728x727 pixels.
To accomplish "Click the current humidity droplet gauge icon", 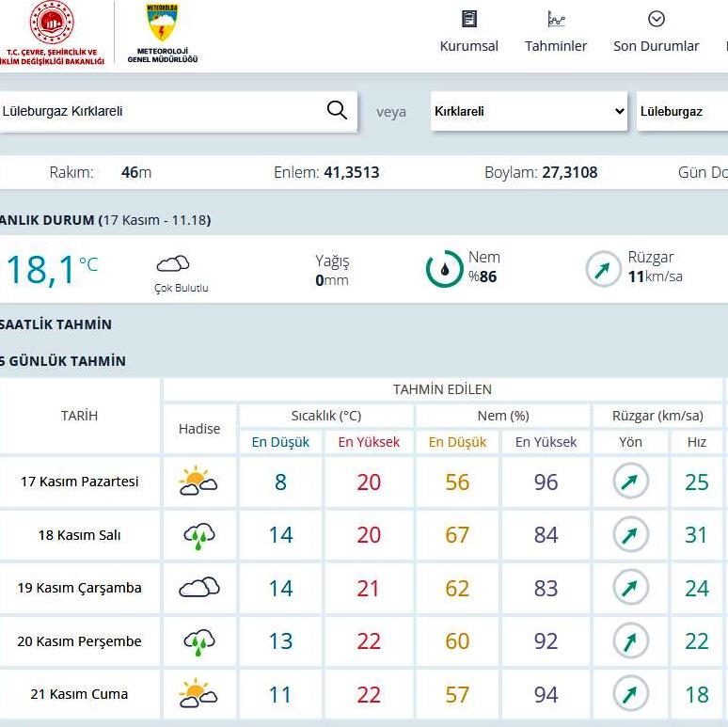I will tap(444, 269).
